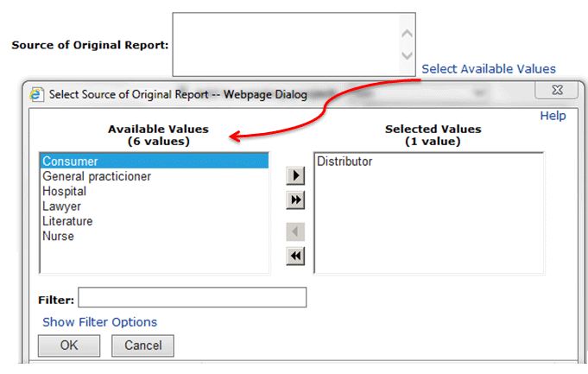Click the move selected value left arrow
Viewport: 588px width, 374px height.
296,231
